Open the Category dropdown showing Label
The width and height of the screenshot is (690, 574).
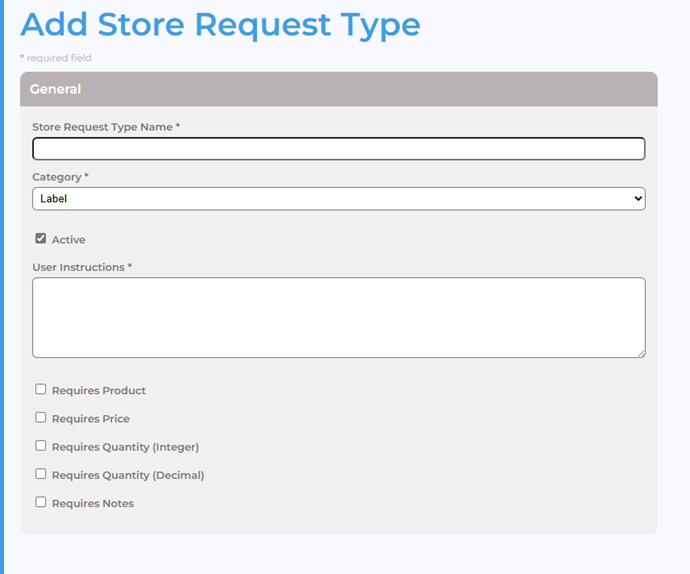[338, 199]
